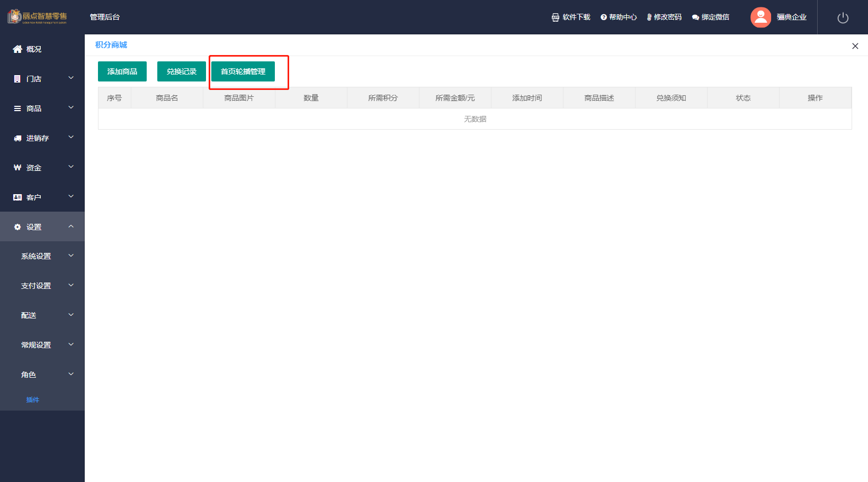Click the won currency icon beside 资金
The image size is (868, 482).
click(x=17, y=168)
